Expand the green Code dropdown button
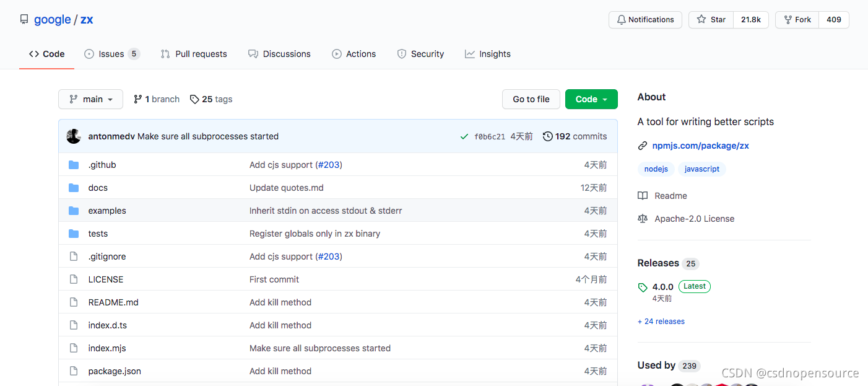The image size is (868, 386). (591, 99)
